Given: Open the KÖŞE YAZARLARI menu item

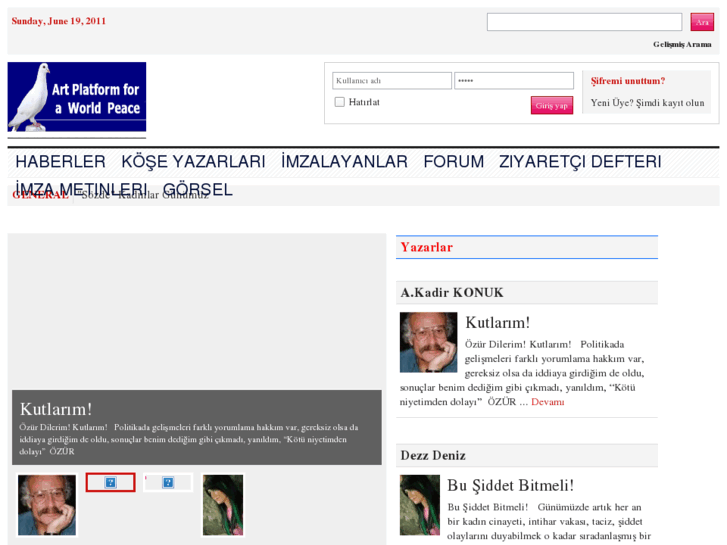Looking at the screenshot, I should 193,161.
